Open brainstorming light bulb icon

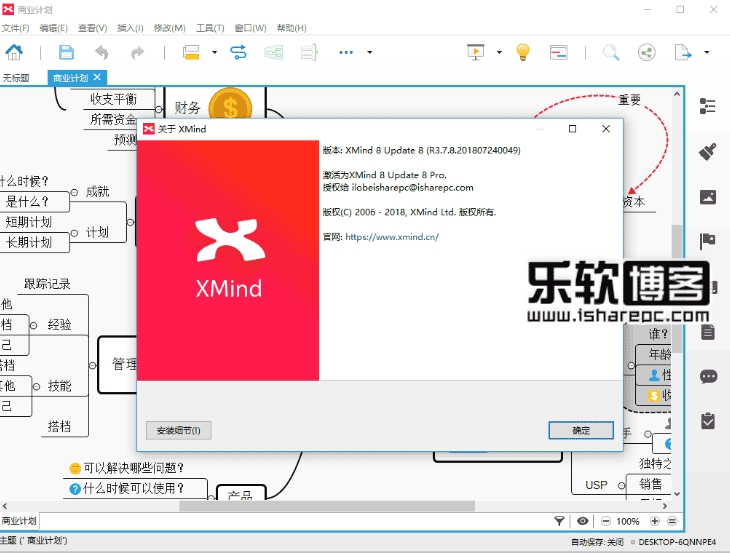(523, 52)
